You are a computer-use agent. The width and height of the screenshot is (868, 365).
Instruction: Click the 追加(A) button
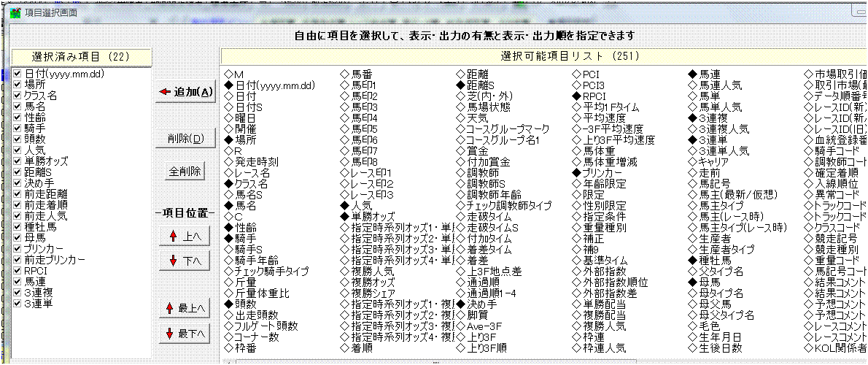(x=185, y=92)
